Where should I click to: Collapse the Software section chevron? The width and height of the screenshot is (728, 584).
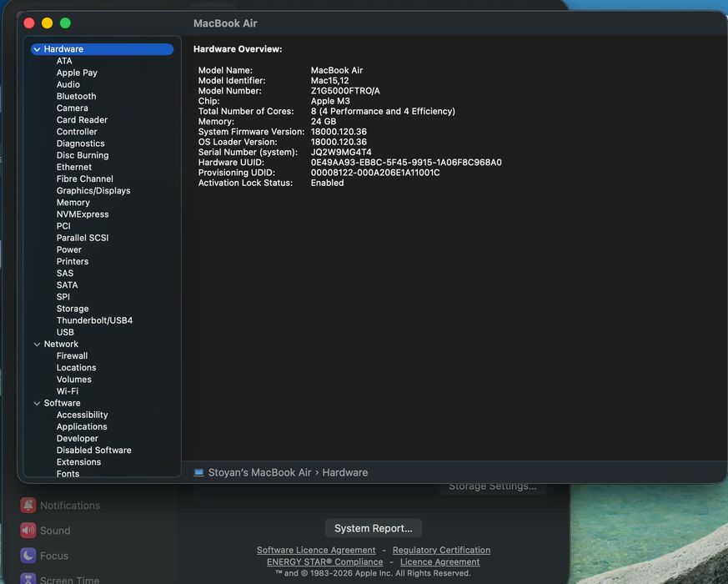click(38, 403)
